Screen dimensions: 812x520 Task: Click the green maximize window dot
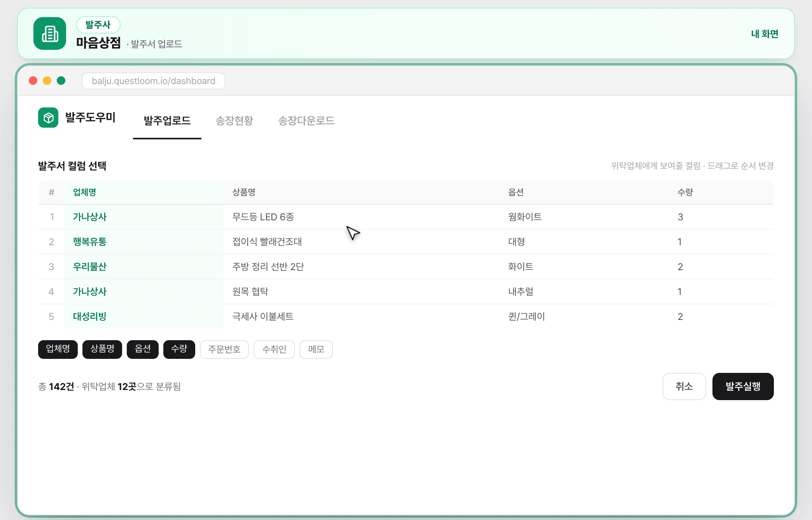61,81
